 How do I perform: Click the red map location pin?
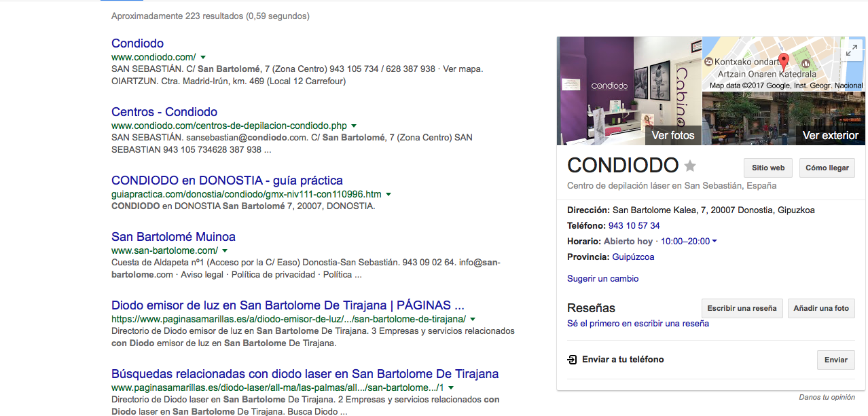click(783, 62)
